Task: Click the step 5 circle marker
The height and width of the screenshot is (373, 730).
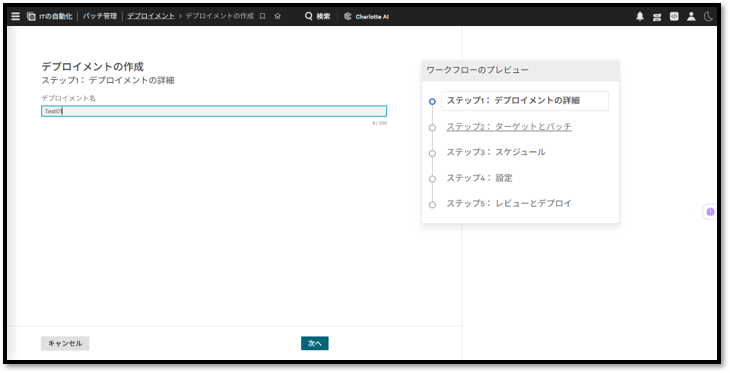Action: pos(432,204)
